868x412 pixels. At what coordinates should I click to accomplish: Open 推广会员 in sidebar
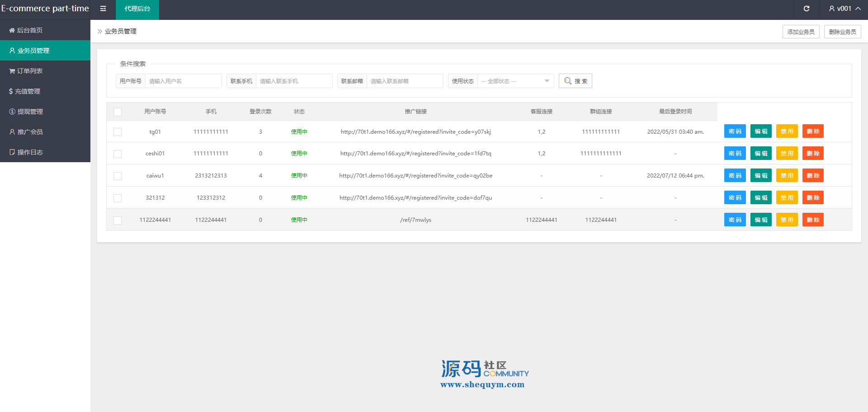tap(45, 132)
